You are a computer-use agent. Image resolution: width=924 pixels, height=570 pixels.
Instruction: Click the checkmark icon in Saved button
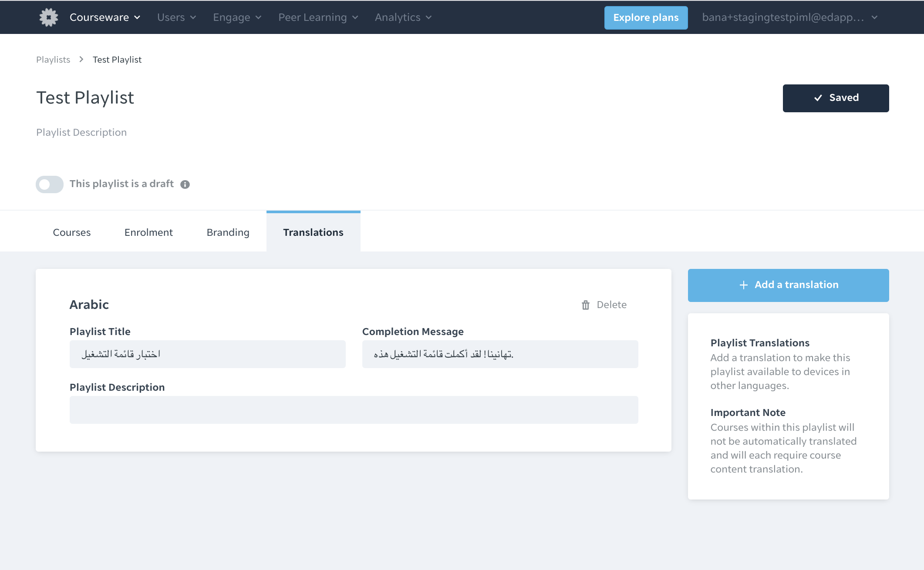coord(818,98)
